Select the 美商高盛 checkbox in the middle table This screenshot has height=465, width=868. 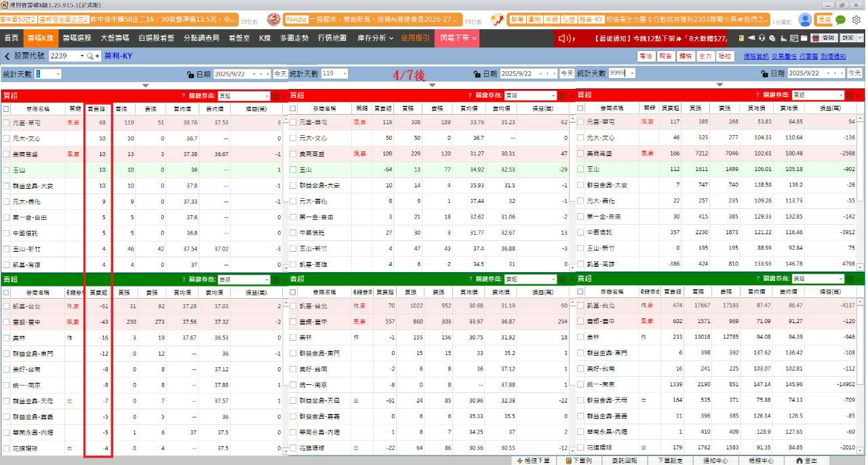pos(293,154)
